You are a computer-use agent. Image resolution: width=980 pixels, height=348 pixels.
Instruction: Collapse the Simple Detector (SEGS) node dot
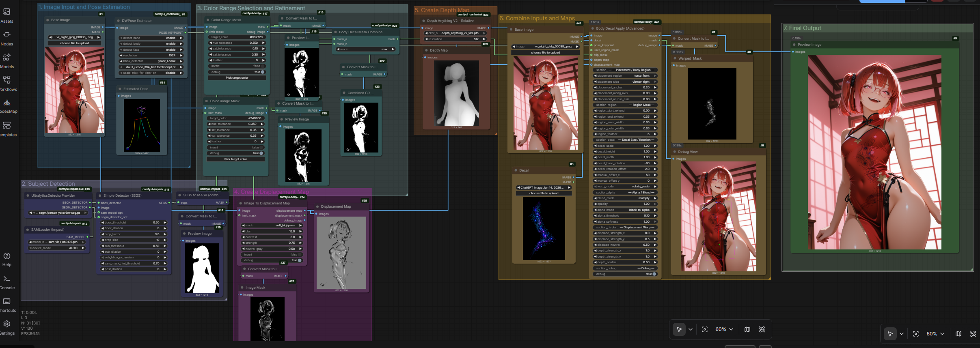point(100,195)
